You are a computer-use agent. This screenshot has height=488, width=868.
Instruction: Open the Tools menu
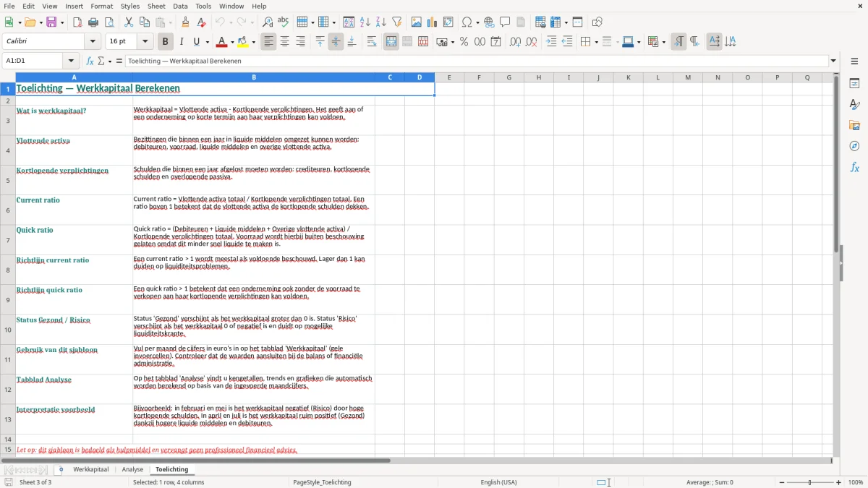tap(203, 6)
